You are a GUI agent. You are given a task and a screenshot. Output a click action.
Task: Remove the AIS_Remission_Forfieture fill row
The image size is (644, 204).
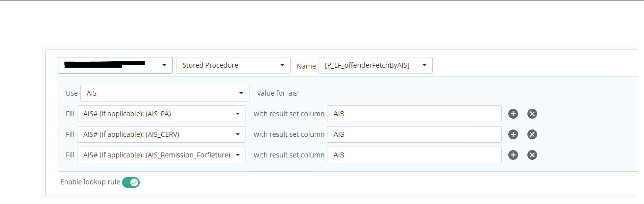pos(532,155)
